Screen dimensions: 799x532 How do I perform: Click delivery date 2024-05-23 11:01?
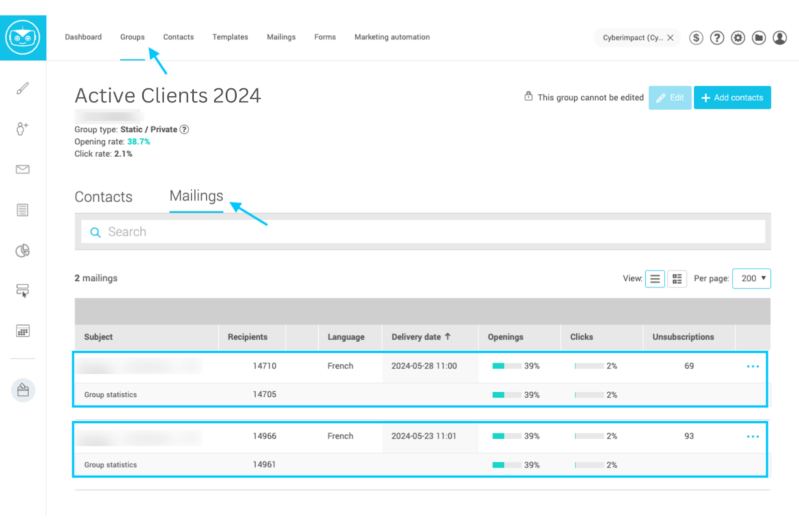(x=424, y=437)
